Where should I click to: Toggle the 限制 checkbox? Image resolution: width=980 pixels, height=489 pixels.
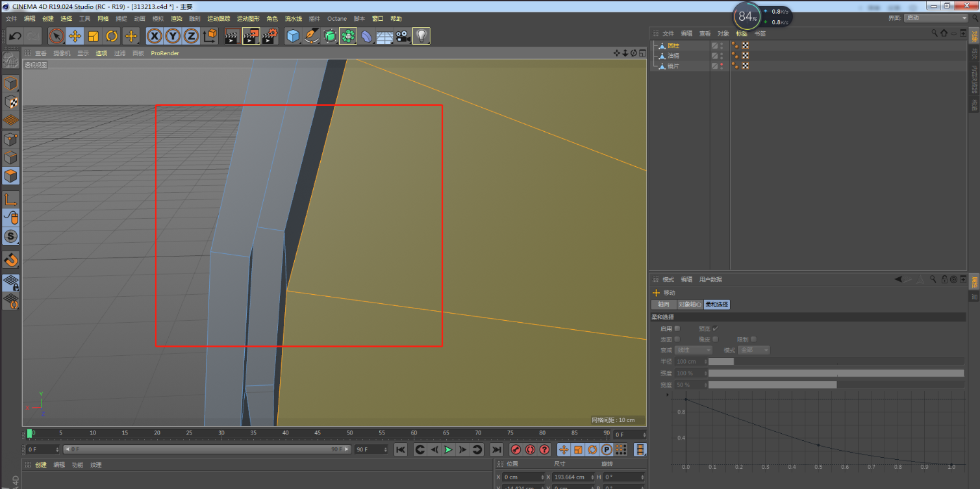point(753,339)
